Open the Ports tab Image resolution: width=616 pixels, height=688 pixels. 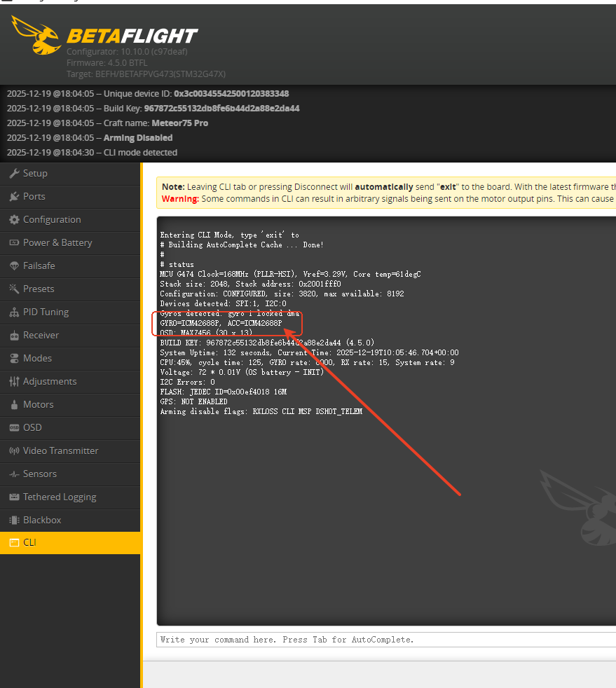70,197
